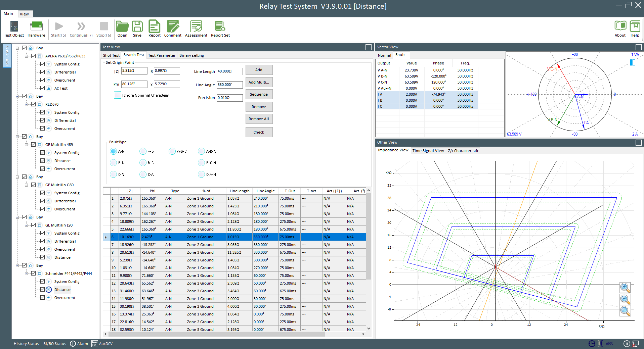Screen dimensions: 644x349
Task: Collapse the GE Multilin L90 node
Action: [x=27, y=225]
